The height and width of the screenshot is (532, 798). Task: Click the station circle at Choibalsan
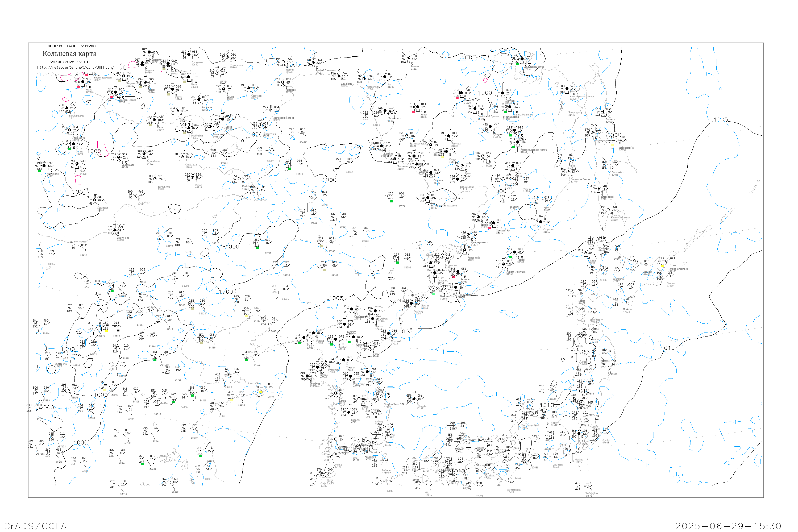coord(183,157)
